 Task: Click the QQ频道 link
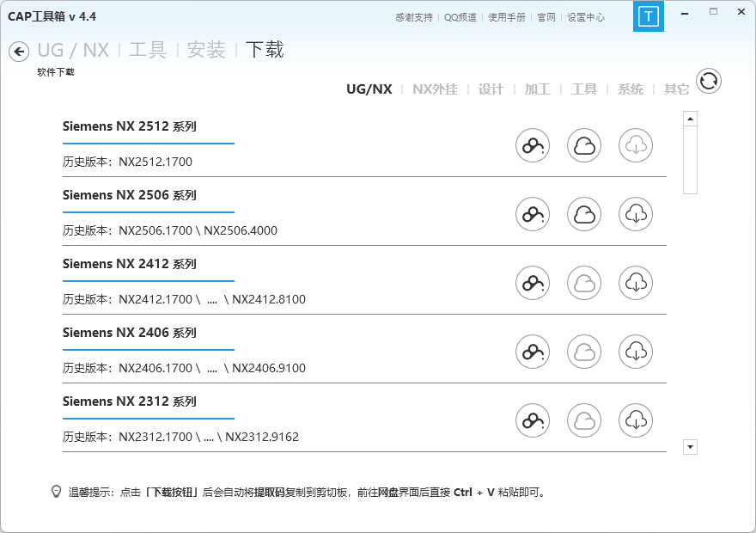click(x=460, y=17)
